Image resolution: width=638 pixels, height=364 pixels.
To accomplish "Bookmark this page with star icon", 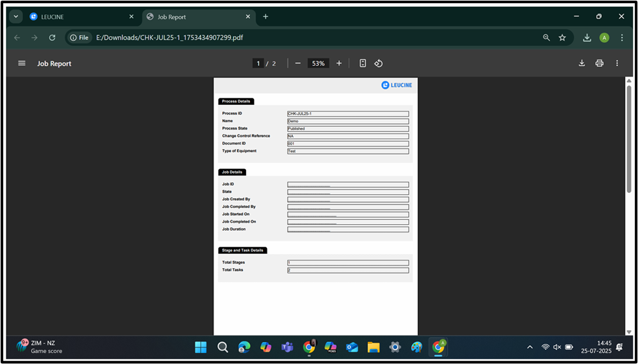I will click(x=562, y=38).
